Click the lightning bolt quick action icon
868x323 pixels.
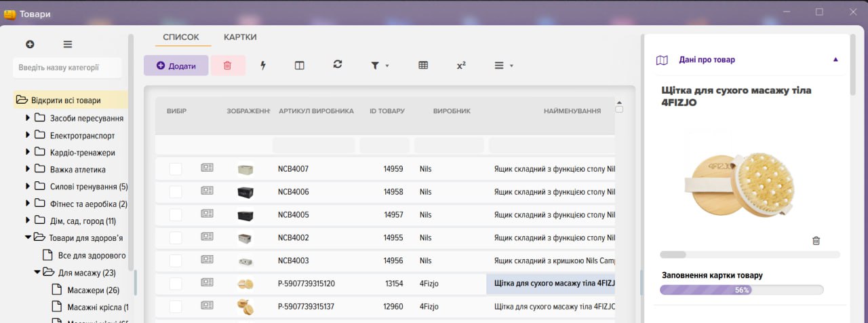(x=263, y=66)
